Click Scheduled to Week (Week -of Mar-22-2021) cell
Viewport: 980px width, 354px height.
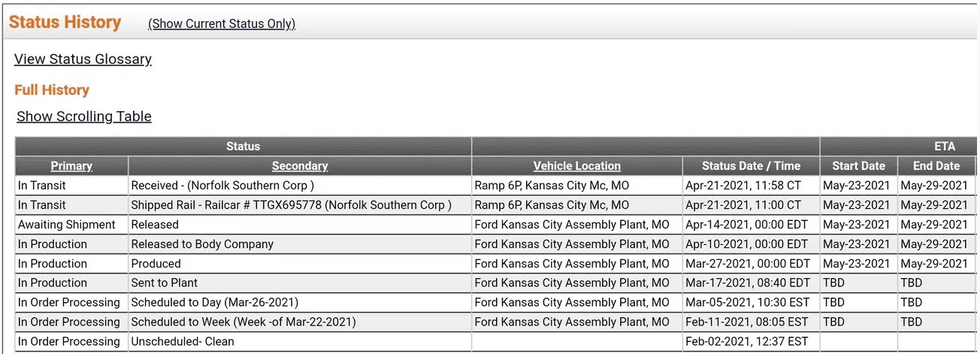click(243, 322)
